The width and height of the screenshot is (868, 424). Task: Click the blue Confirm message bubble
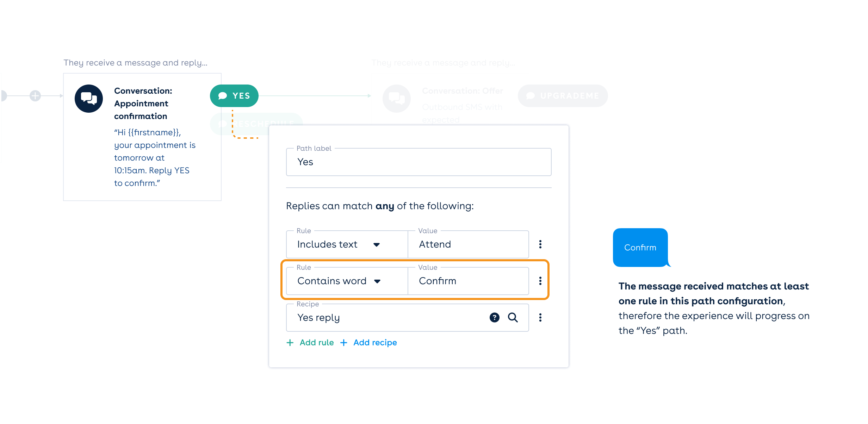(x=640, y=248)
